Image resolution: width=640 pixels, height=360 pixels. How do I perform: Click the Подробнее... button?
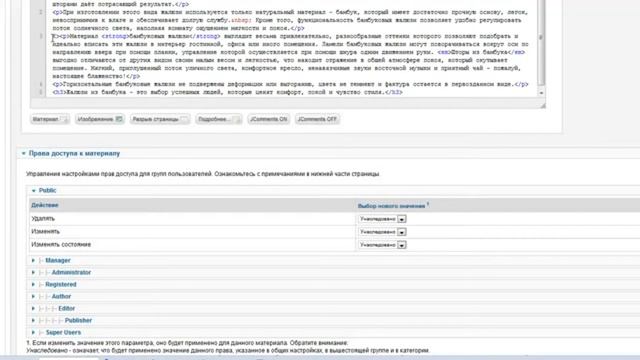(x=219, y=119)
